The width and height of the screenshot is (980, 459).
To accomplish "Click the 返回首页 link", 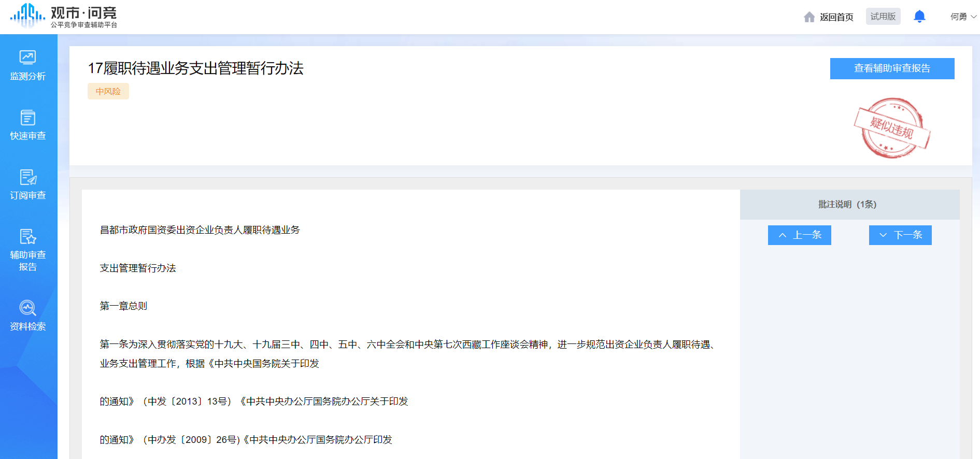I will [836, 17].
